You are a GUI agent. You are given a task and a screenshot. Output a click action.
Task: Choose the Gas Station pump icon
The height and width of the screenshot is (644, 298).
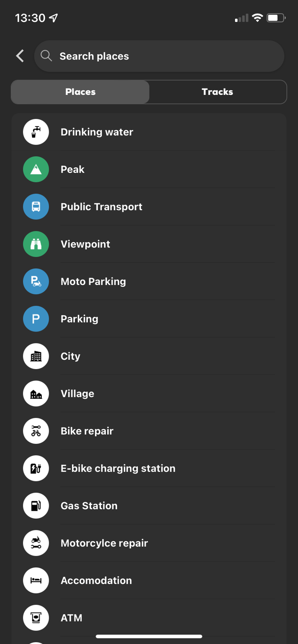point(36,506)
